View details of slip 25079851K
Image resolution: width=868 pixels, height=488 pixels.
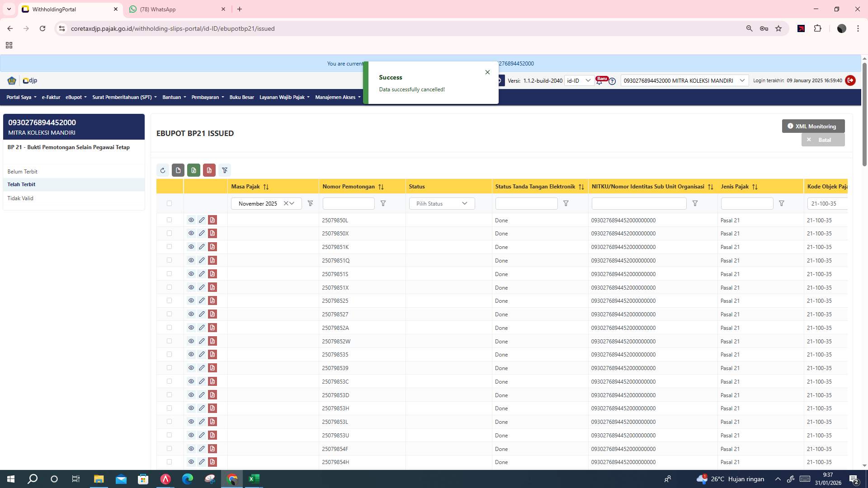[x=191, y=247]
